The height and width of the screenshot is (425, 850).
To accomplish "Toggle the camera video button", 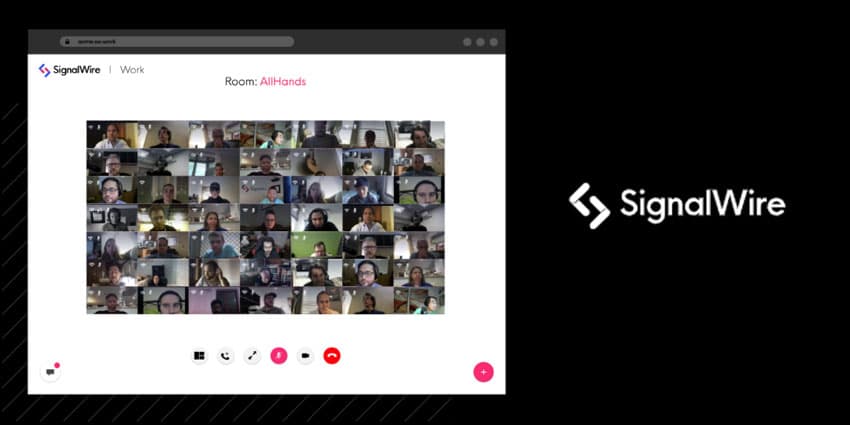I will [x=305, y=356].
